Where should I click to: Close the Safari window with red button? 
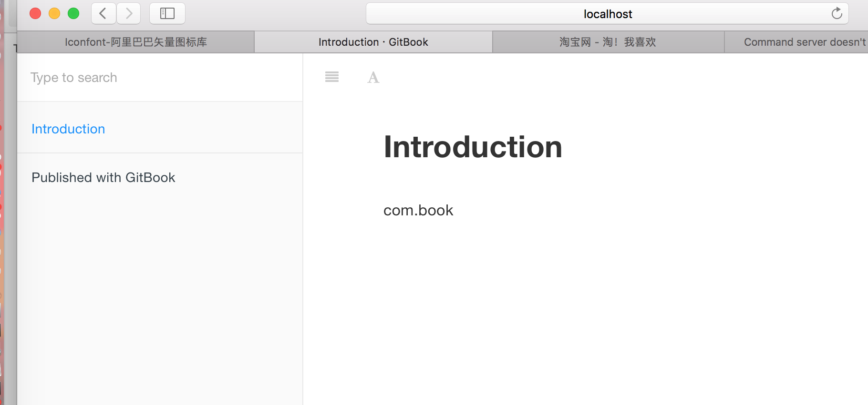(x=35, y=13)
